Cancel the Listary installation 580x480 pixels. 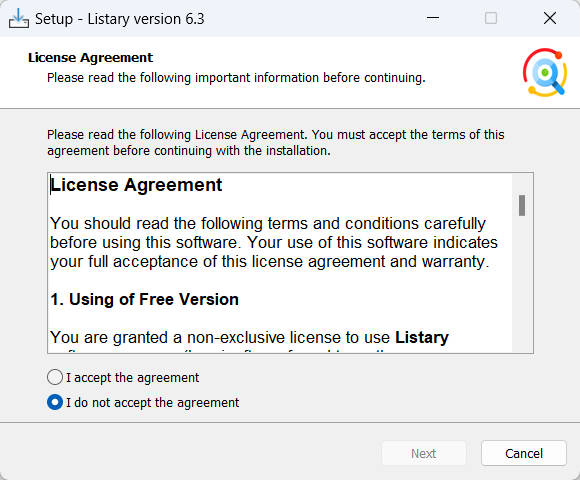524,453
